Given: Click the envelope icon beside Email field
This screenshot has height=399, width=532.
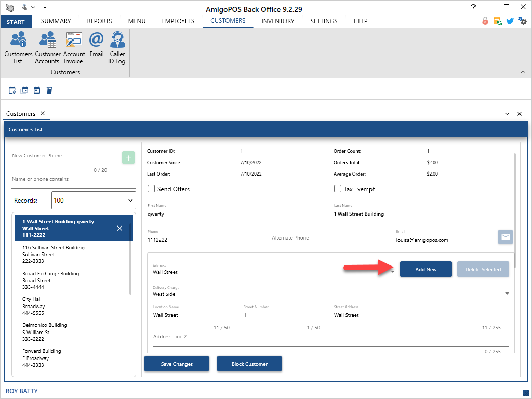Looking at the screenshot, I should [x=506, y=237].
